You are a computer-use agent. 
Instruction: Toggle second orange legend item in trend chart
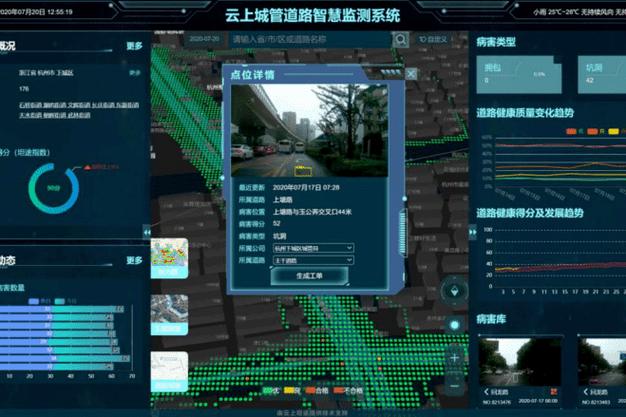[596, 131]
